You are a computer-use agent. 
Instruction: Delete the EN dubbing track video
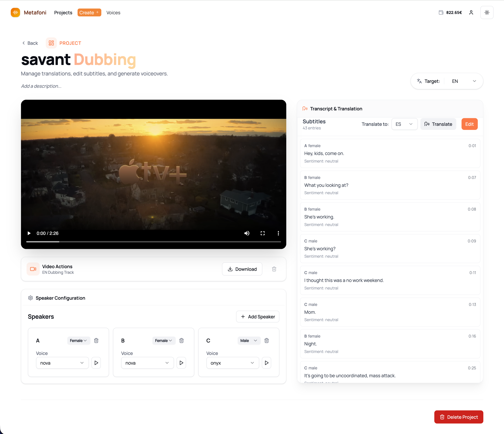tap(274, 269)
